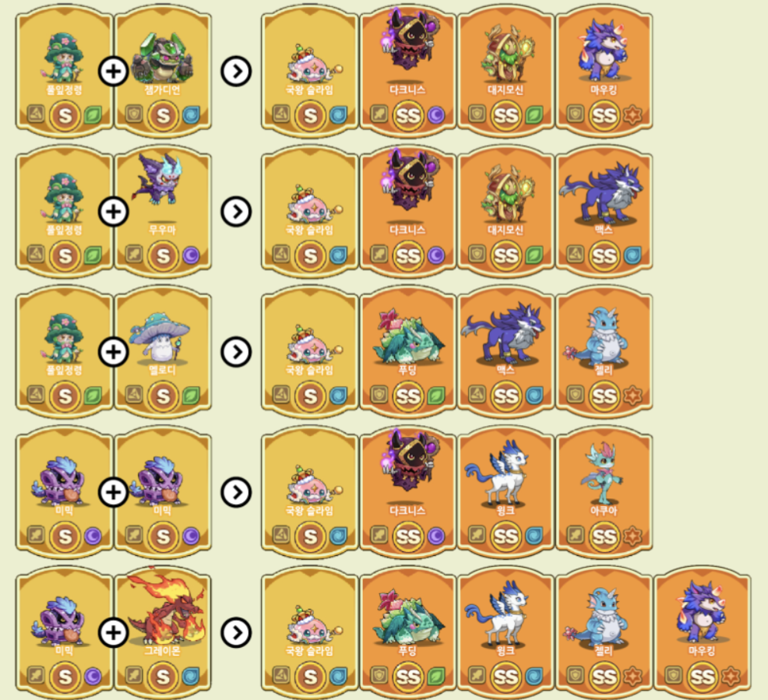Click the plus icon between 미믹 and 그레이몬
Screen dimensions: 768x700
click(x=113, y=632)
